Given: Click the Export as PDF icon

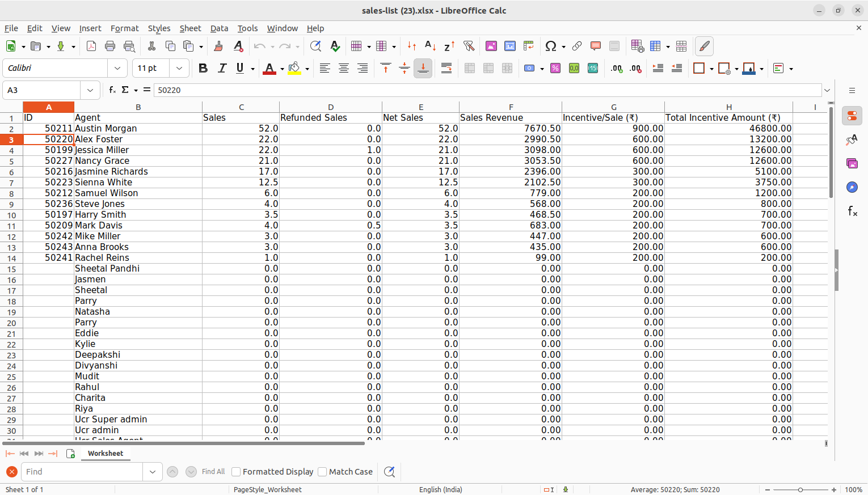Looking at the screenshot, I should (x=91, y=46).
